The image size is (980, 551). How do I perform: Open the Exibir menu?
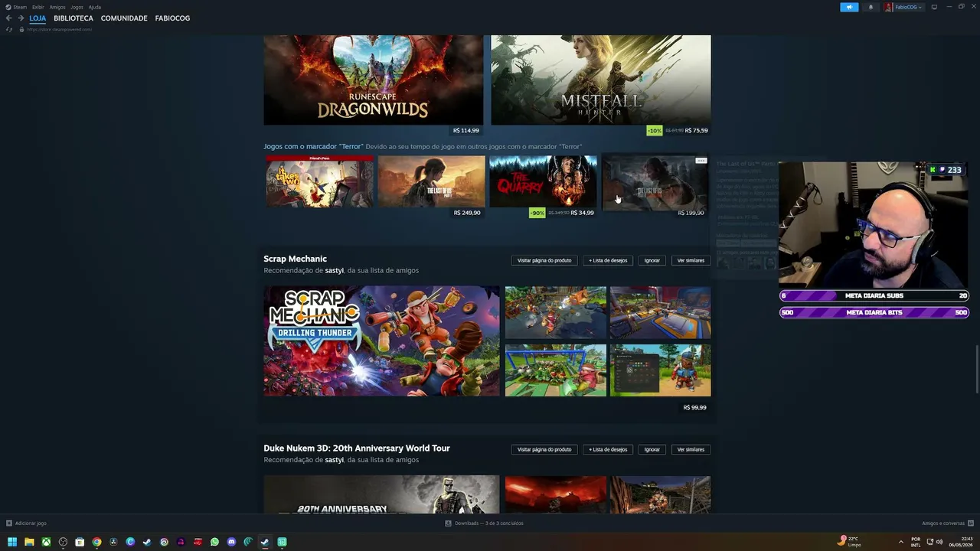[38, 7]
